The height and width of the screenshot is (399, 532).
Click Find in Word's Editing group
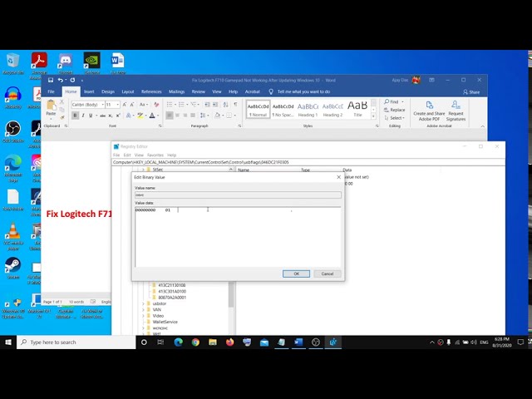(x=392, y=101)
